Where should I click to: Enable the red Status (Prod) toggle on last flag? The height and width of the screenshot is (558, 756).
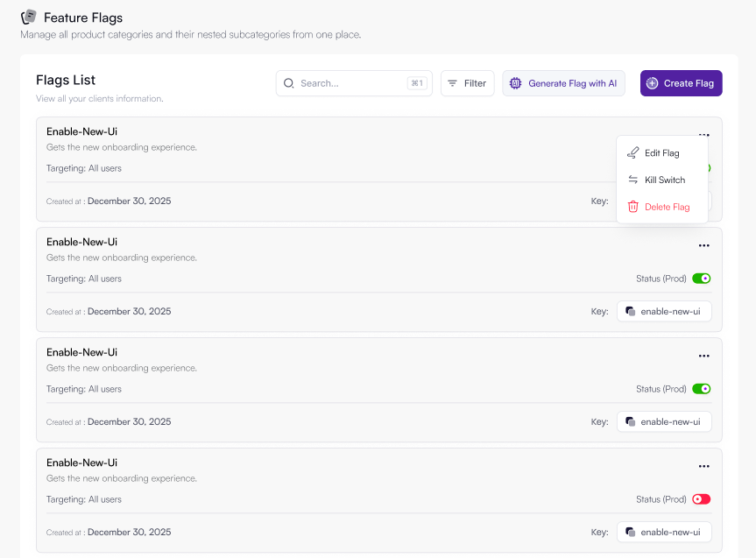click(701, 498)
